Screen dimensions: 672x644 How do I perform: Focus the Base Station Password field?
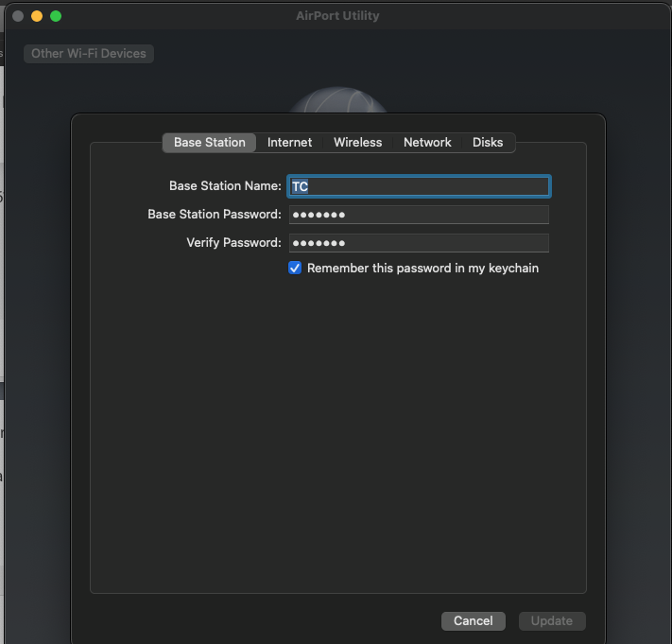(x=419, y=215)
